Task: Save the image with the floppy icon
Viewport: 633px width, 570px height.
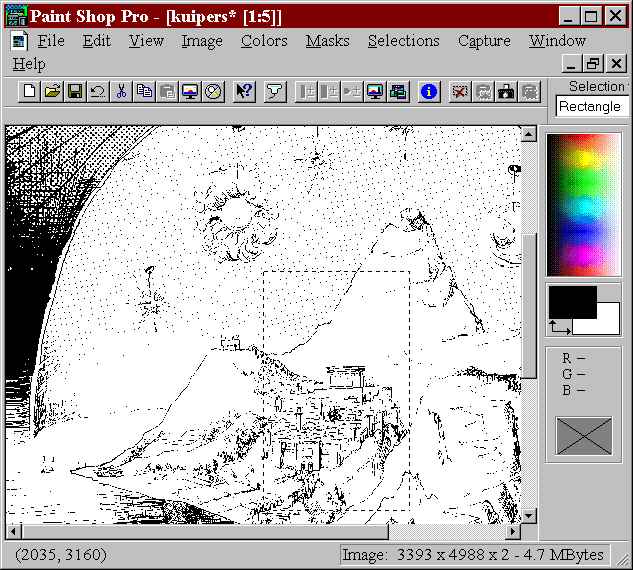Action: tap(75, 92)
